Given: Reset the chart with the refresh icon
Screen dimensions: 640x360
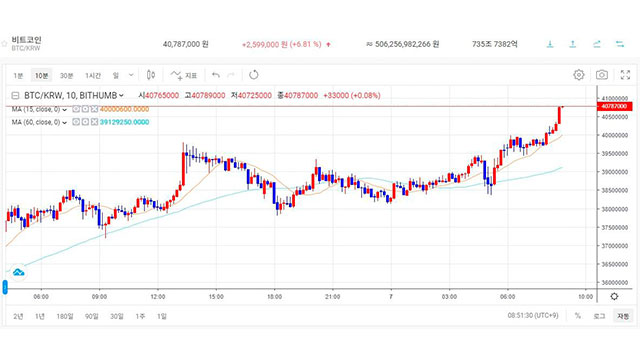Looking at the screenshot, I should click(x=253, y=75).
